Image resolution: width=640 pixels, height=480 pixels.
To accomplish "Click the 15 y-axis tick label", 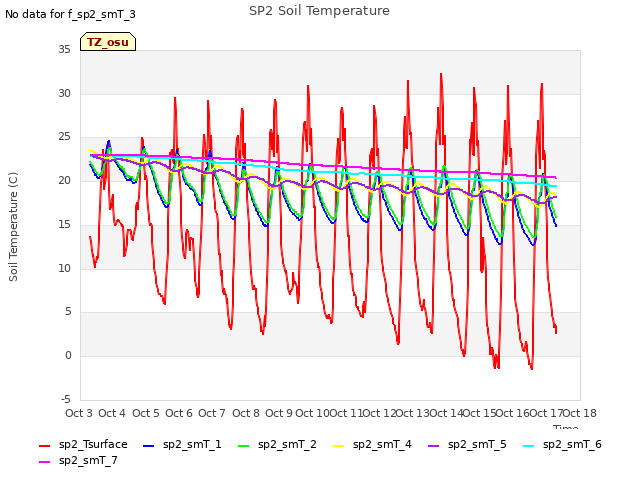I will (x=64, y=224).
